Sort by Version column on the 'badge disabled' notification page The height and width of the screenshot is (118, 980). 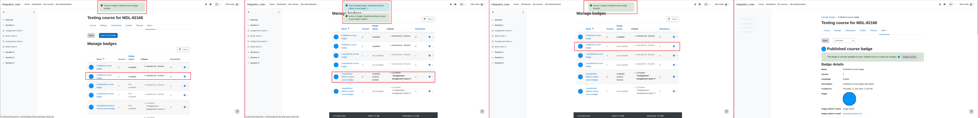pyautogui.click(x=610, y=29)
